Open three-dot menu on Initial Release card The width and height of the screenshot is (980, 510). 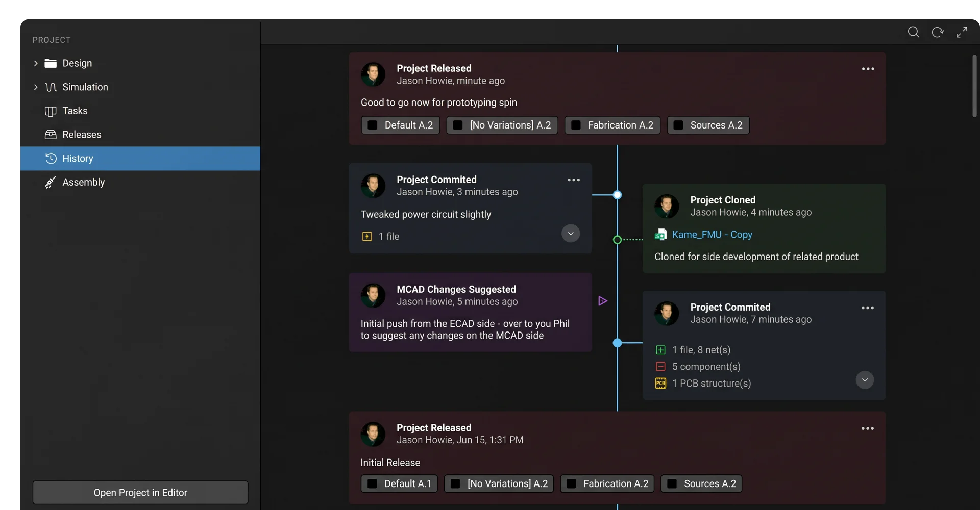tap(868, 428)
